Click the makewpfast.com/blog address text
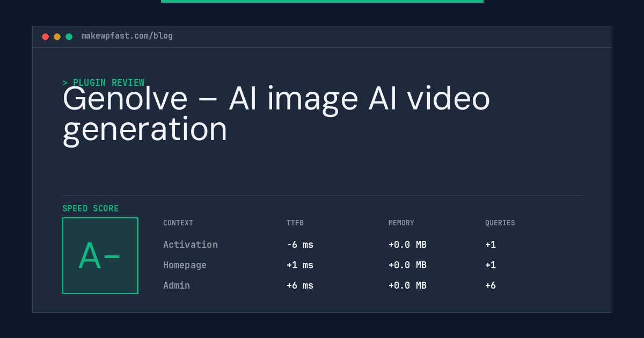 click(127, 36)
